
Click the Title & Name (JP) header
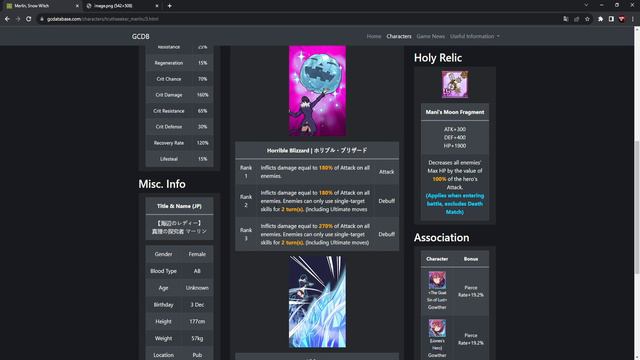(x=179, y=206)
